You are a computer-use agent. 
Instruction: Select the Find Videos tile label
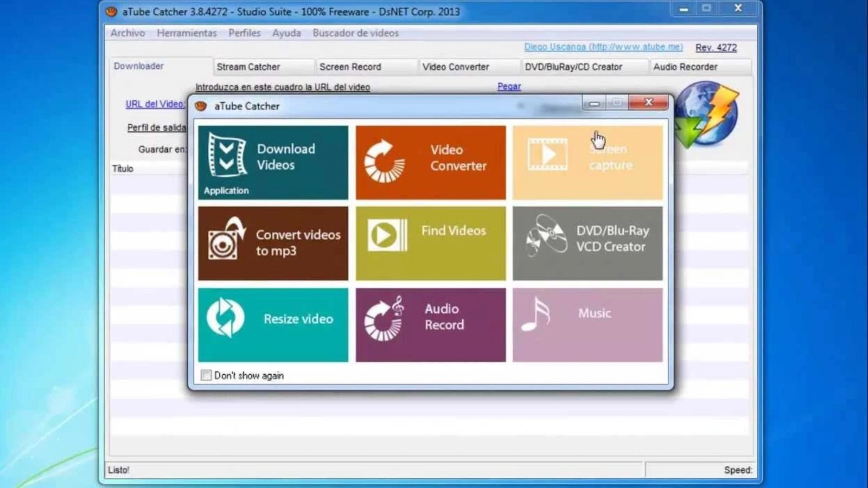pos(454,230)
